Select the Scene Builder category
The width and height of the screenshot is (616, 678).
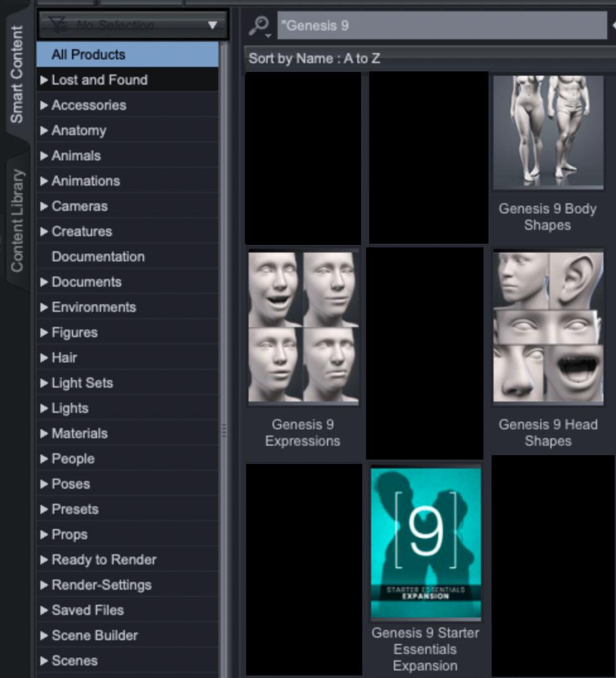click(x=127, y=635)
